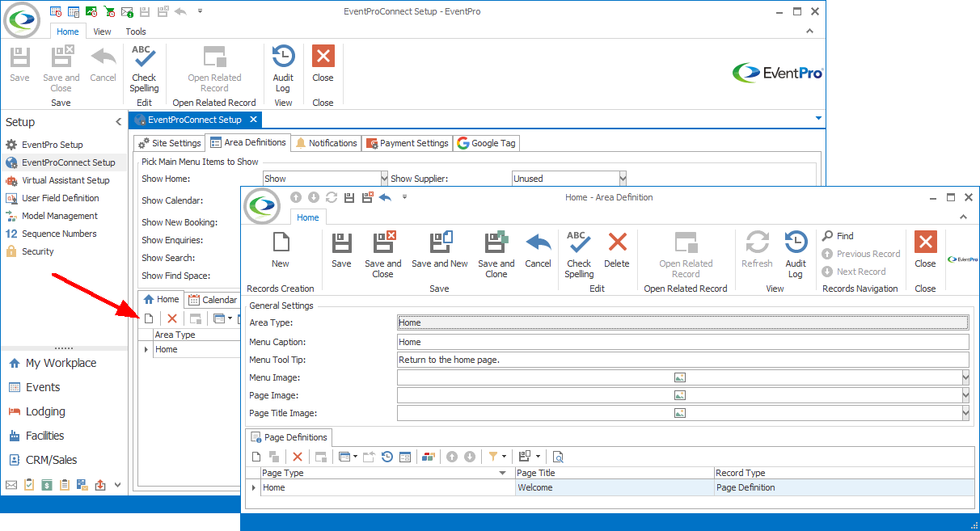Select the Welcome page title cell

coord(614,487)
